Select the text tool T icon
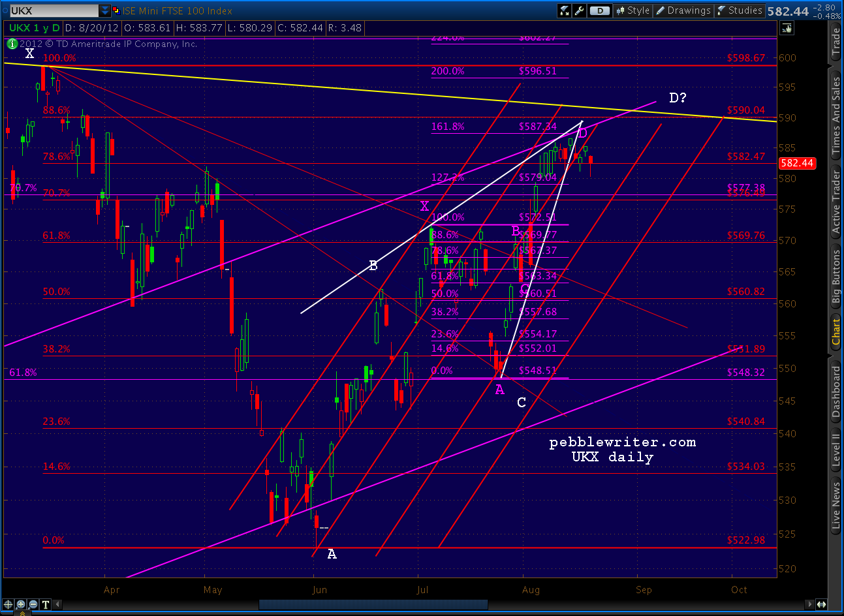Image resolution: width=844 pixels, height=616 pixels. 46,604
